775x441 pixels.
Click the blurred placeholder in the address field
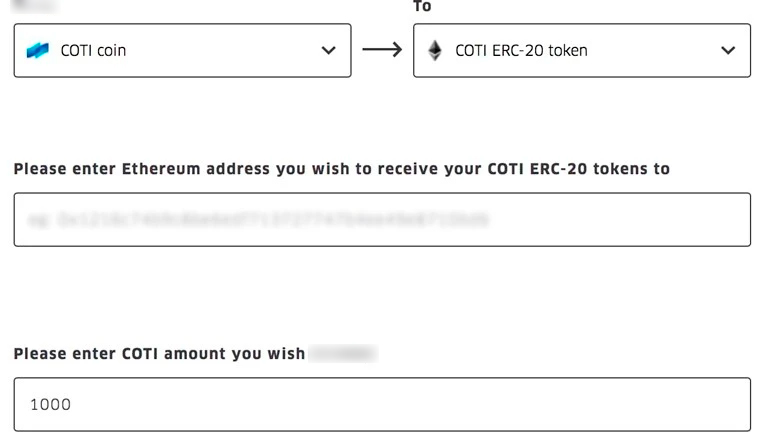click(x=258, y=219)
